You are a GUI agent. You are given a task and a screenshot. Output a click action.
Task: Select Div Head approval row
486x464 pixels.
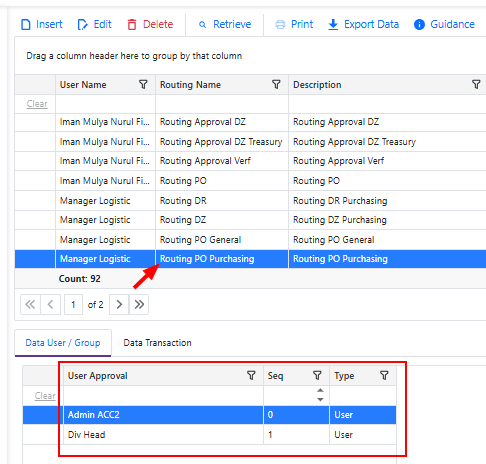209,434
